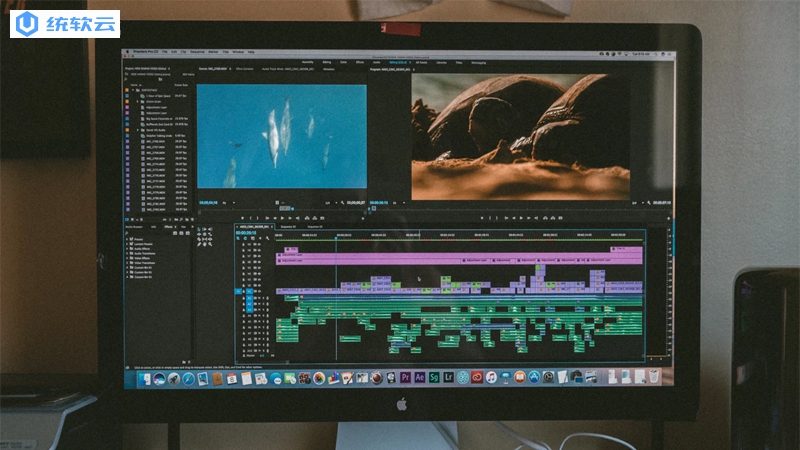Viewport: 800px width, 450px height.
Task: Switch to the Color workspace
Action: pyautogui.click(x=343, y=62)
